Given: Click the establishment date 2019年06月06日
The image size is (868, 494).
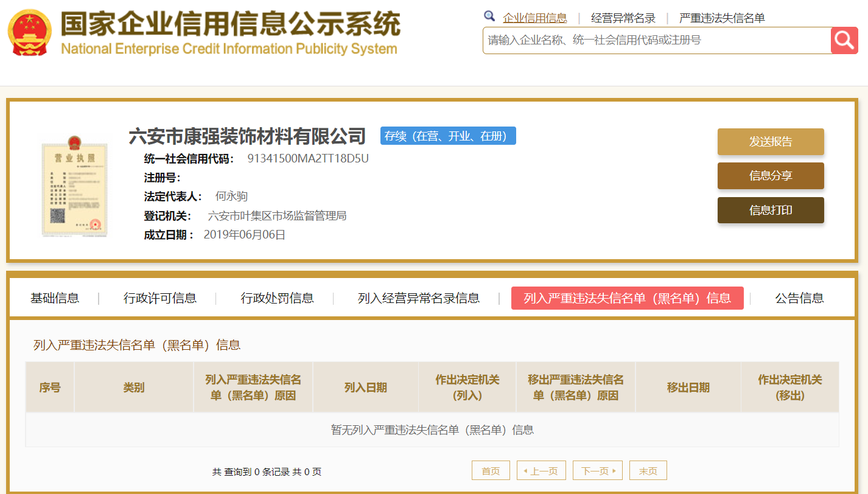Looking at the screenshot, I should click(x=244, y=234).
